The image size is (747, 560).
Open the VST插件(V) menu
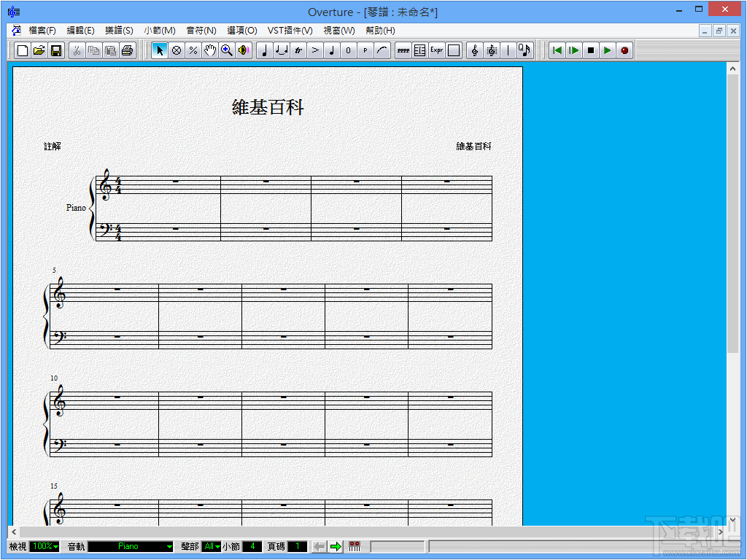(290, 31)
